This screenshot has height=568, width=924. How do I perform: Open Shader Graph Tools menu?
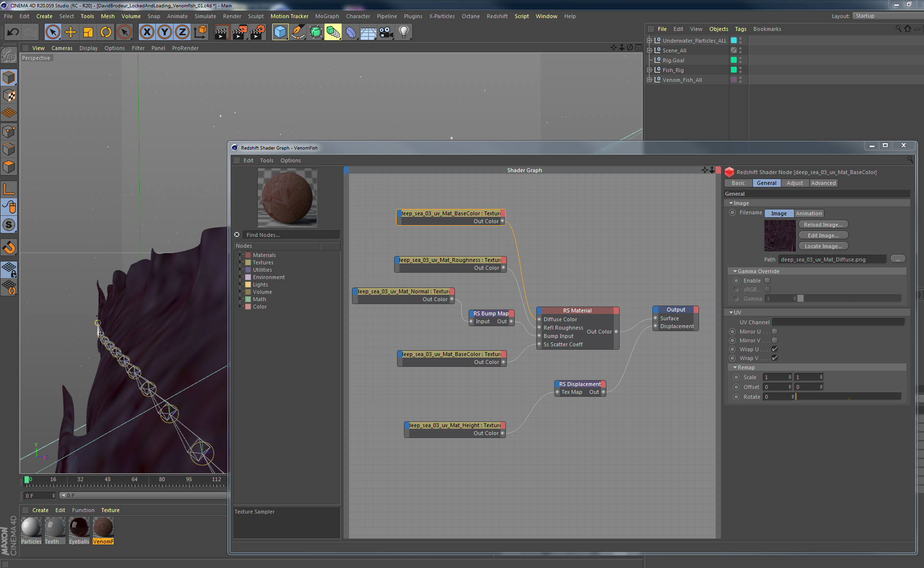point(267,160)
